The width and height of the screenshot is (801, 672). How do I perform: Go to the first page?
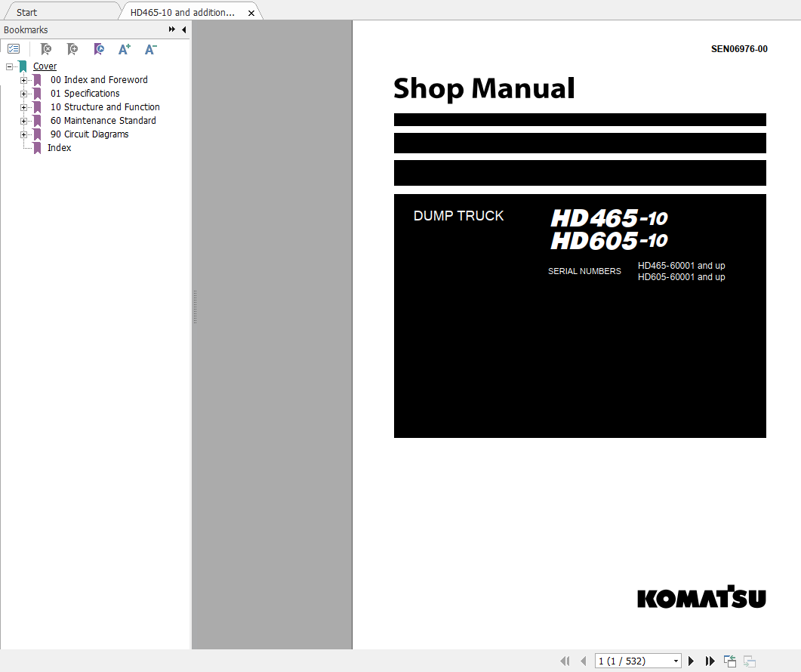pyautogui.click(x=565, y=661)
